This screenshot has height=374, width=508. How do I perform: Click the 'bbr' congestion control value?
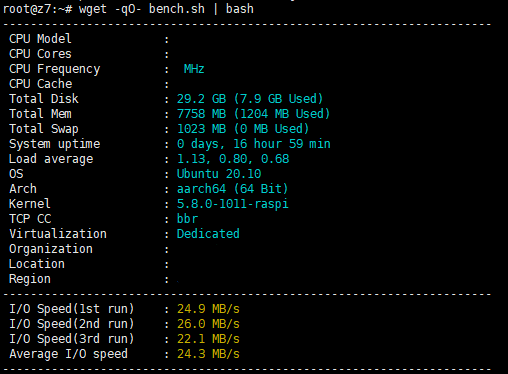click(187, 219)
